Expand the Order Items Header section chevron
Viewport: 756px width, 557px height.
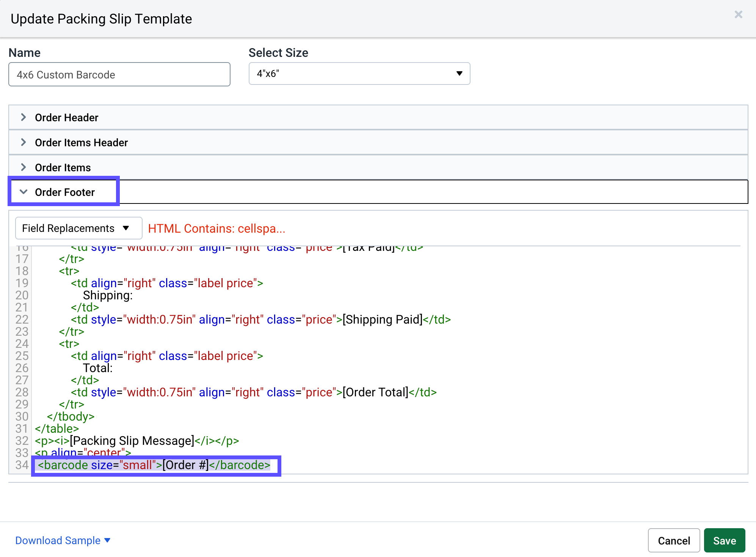tap(24, 142)
